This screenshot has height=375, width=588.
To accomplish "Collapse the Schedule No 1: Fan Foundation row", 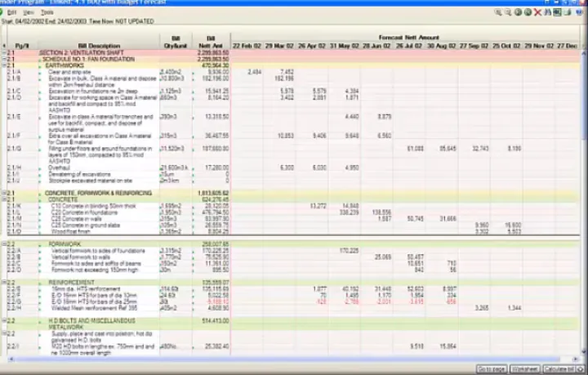I will [3, 60].
